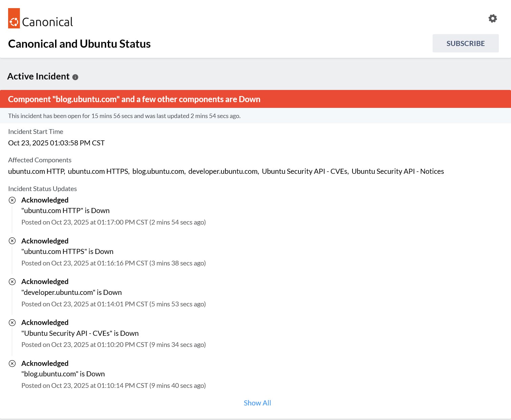Select developer.ubuntu.com in affected components
The height and width of the screenshot is (420, 511).
(223, 171)
